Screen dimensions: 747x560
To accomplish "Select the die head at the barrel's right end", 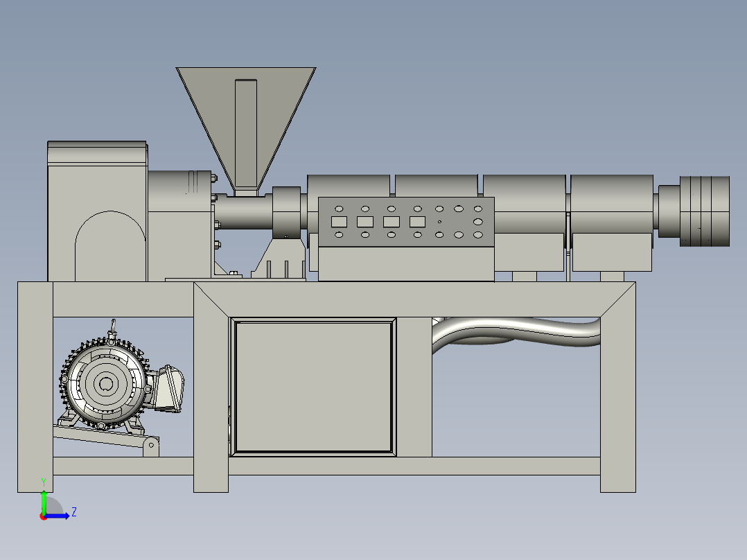I will pyautogui.click(x=704, y=211).
